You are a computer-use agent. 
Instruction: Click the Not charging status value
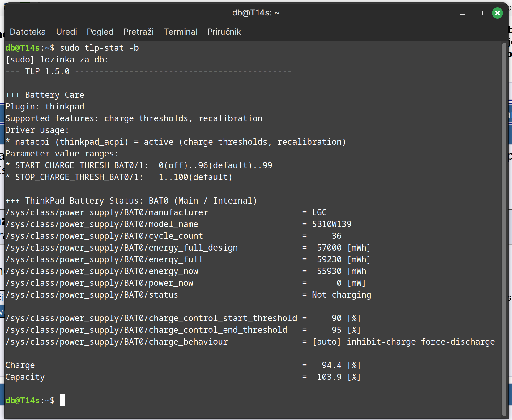point(342,295)
